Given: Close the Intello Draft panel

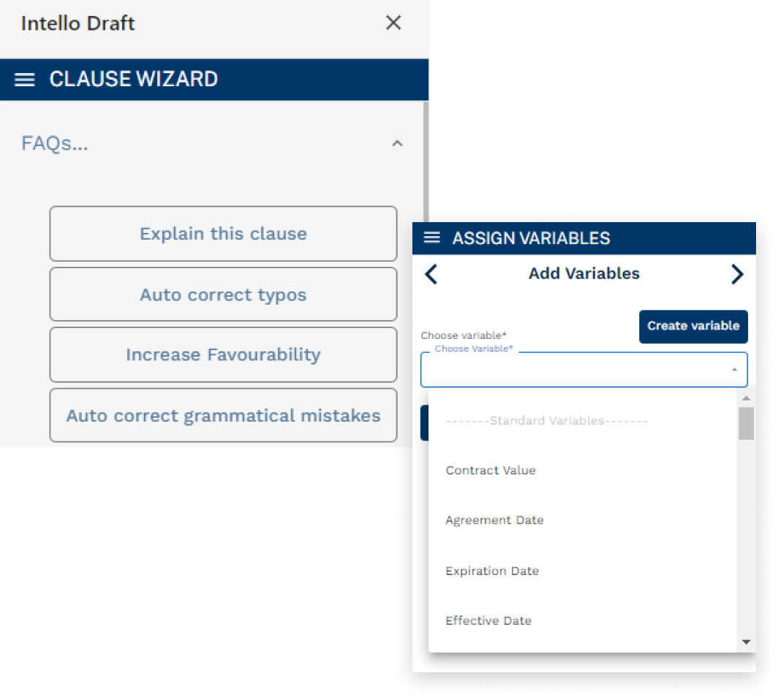Looking at the screenshot, I should pos(393,23).
